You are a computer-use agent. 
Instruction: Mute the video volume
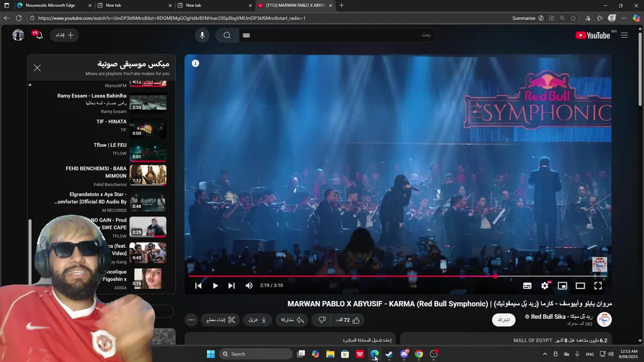coord(249,286)
